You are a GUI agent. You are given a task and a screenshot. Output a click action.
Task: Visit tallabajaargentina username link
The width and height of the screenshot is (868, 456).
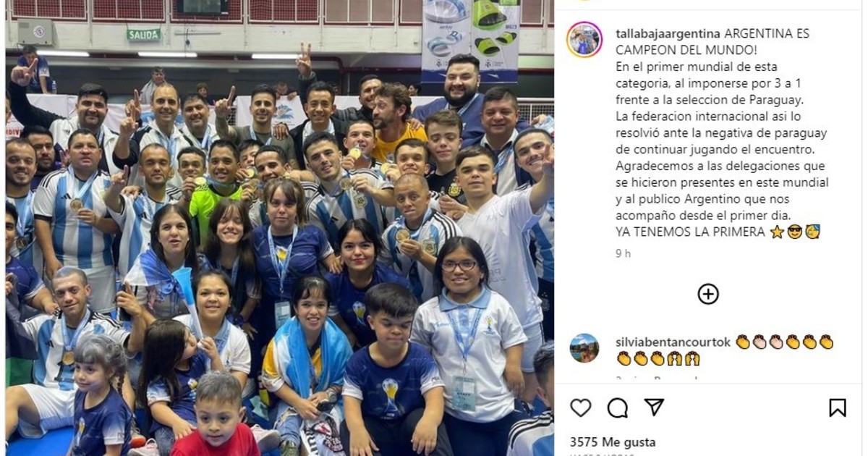click(x=668, y=34)
